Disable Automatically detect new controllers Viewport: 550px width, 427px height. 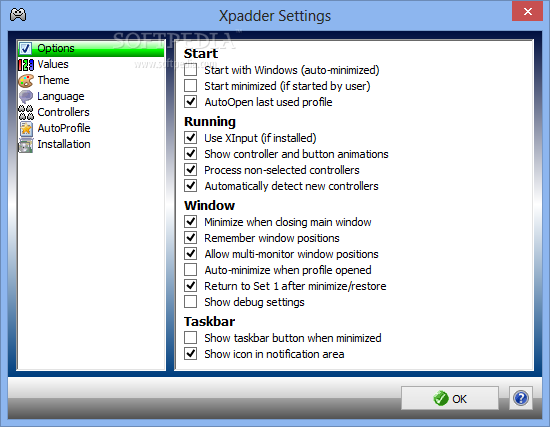(190, 186)
